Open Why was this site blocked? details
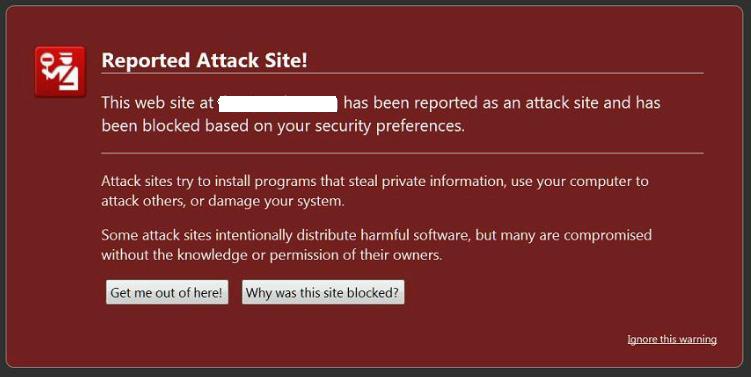This screenshot has height=377, width=751. click(323, 292)
